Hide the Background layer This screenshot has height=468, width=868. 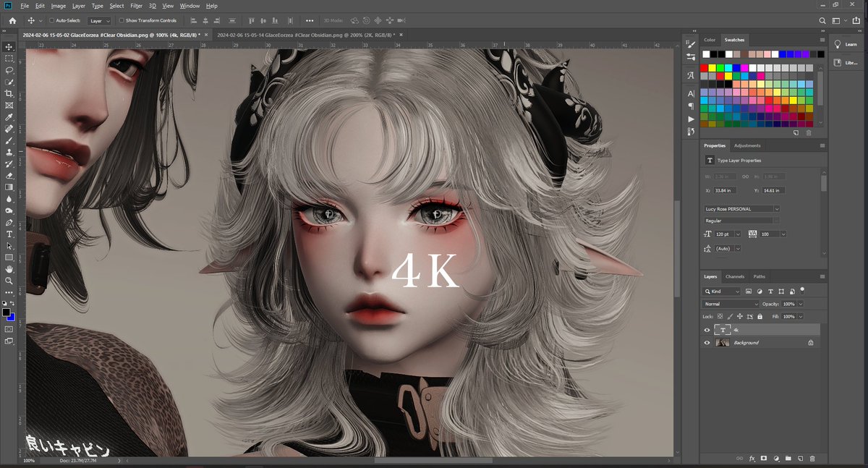707,343
